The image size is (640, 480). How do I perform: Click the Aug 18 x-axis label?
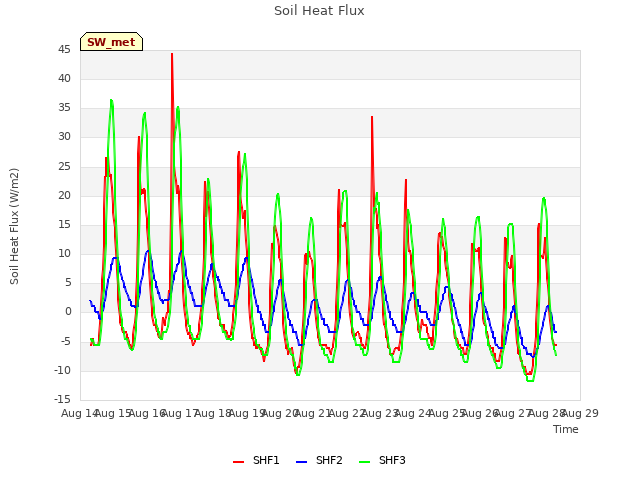[x=213, y=413]
